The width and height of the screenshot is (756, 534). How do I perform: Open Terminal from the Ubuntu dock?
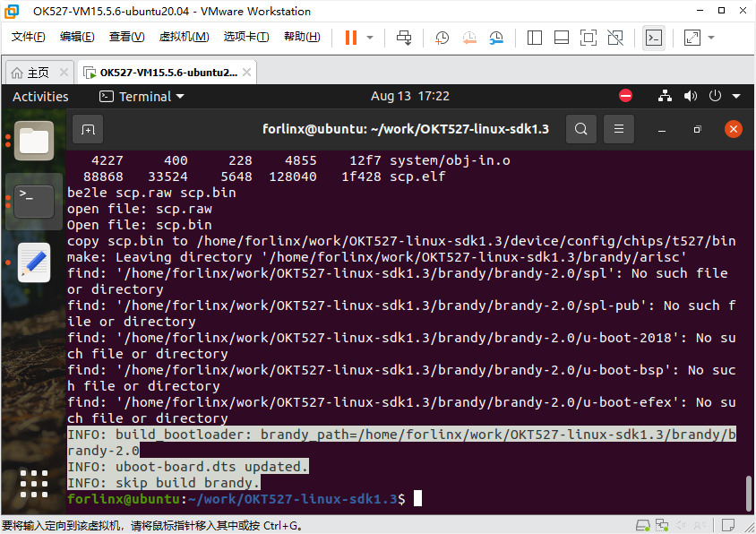(x=34, y=202)
